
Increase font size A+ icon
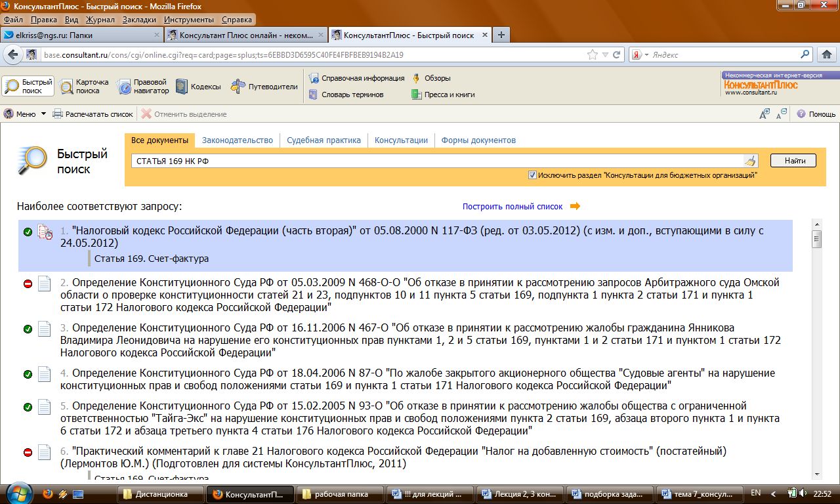765,114
